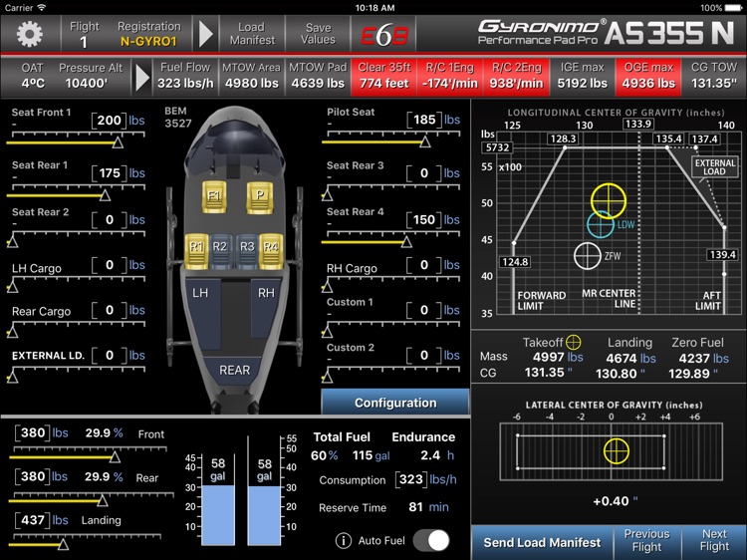Screen dimensions: 747x560
Task: Open the Load Manifest menu item
Action: pyautogui.click(x=252, y=34)
